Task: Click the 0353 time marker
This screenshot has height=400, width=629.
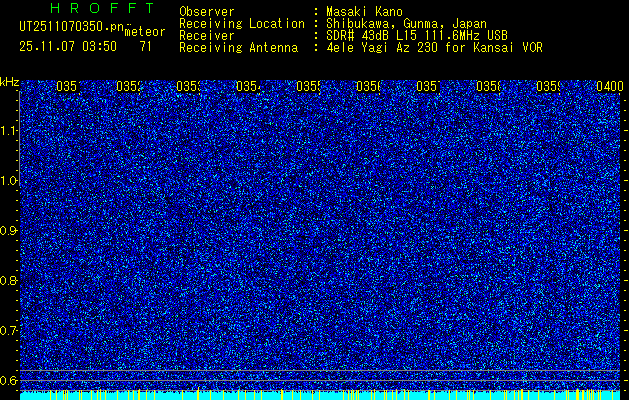Action: (x=189, y=86)
